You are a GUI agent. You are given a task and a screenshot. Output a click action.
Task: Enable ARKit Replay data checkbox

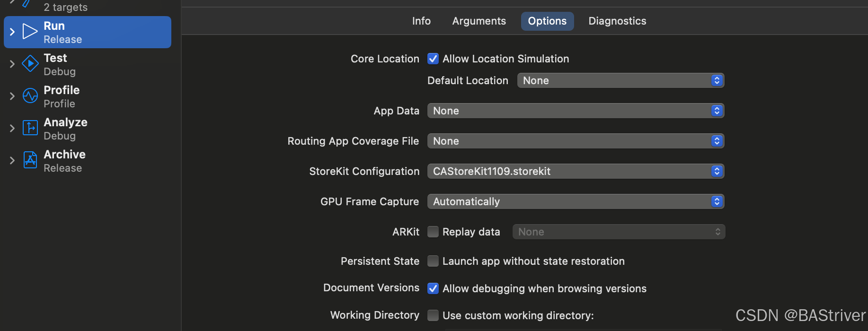pyautogui.click(x=433, y=232)
